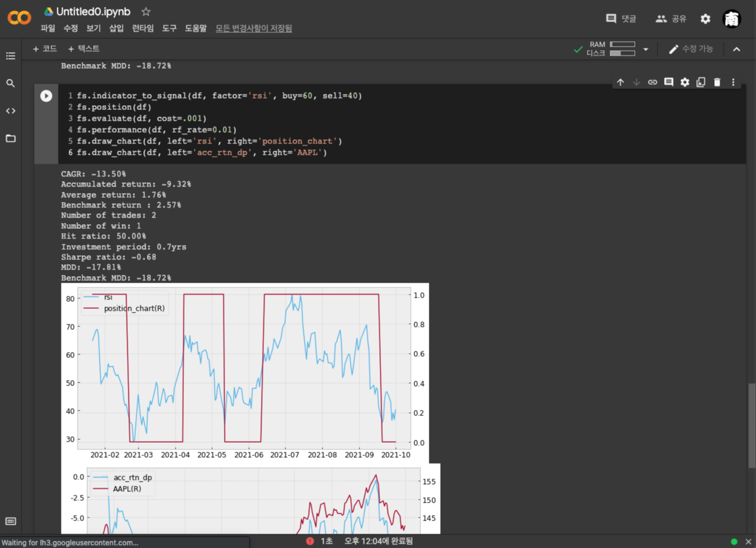The height and width of the screenshot is (548, 756).
Task: Click the notebook vertical scrollbar thumb
Action: [x=752, y=425]
